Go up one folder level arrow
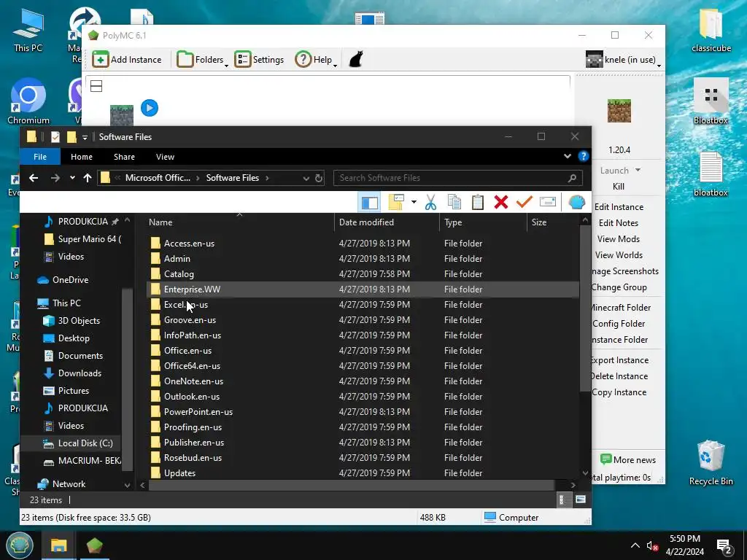747x560 pixels. (x=88, y=178)
